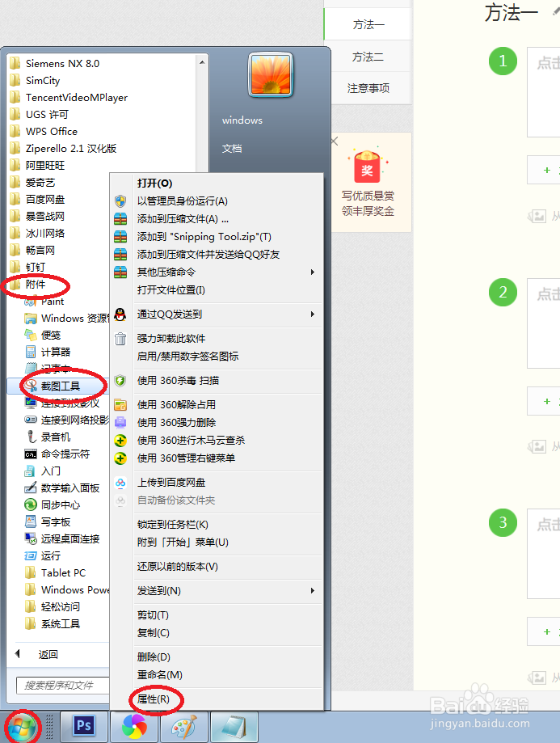This screenshot has height=743, width=560.
Task: Open the 运行 run dialog
Action: pos(51,555)
